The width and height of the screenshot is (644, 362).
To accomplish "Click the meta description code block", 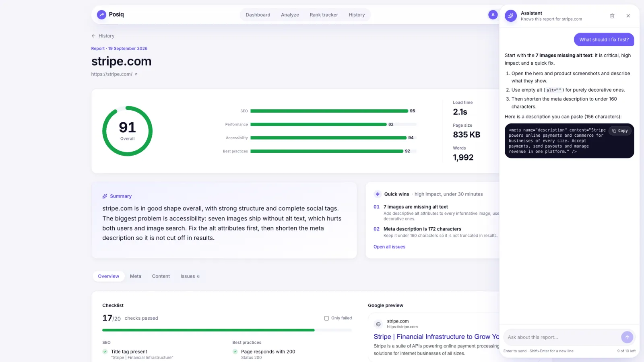I will coord(569,141).
